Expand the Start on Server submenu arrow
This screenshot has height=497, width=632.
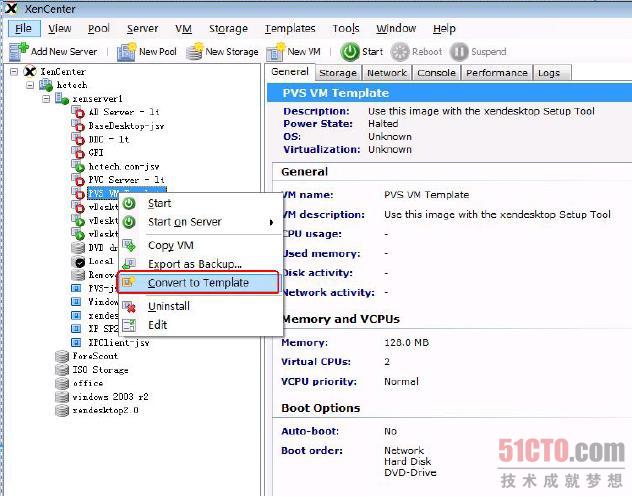click(272, 222)
